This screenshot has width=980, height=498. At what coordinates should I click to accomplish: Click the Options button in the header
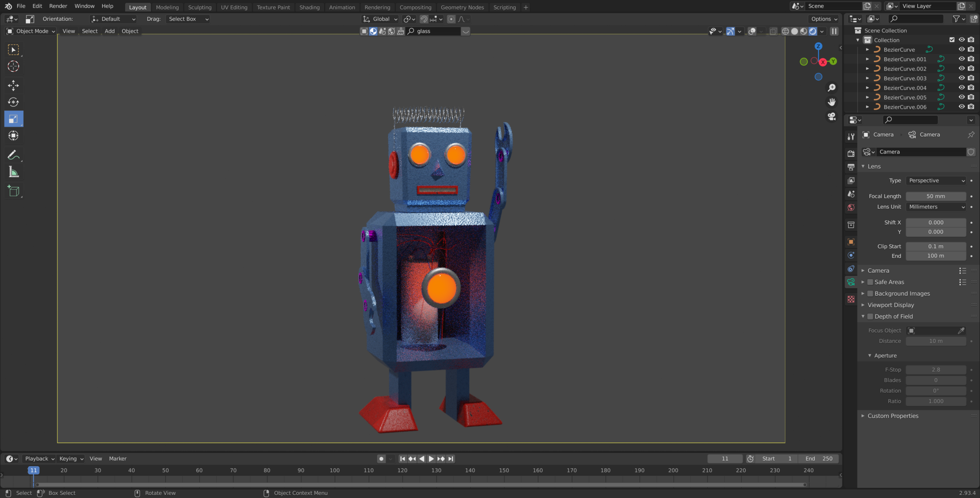click(x=824, y=19)
